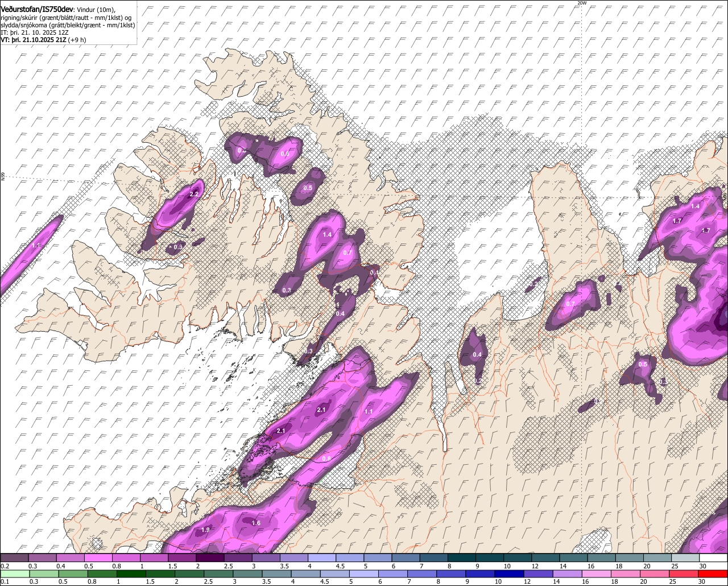The width and height of the screenshot is (728, 586).
Task: Select the bright pink 0.5 swatch, upper legend row
Action: click(98, 558)
